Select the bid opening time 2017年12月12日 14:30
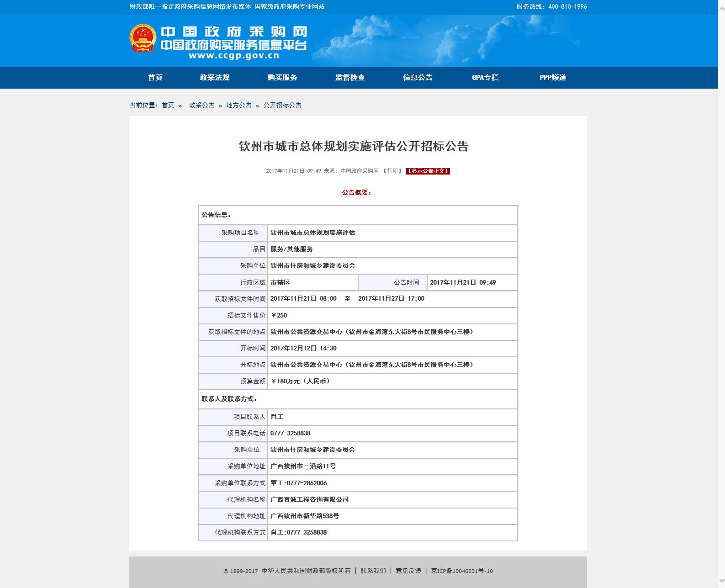The height and width of the screenshot is (588, 725). [303, 348]
